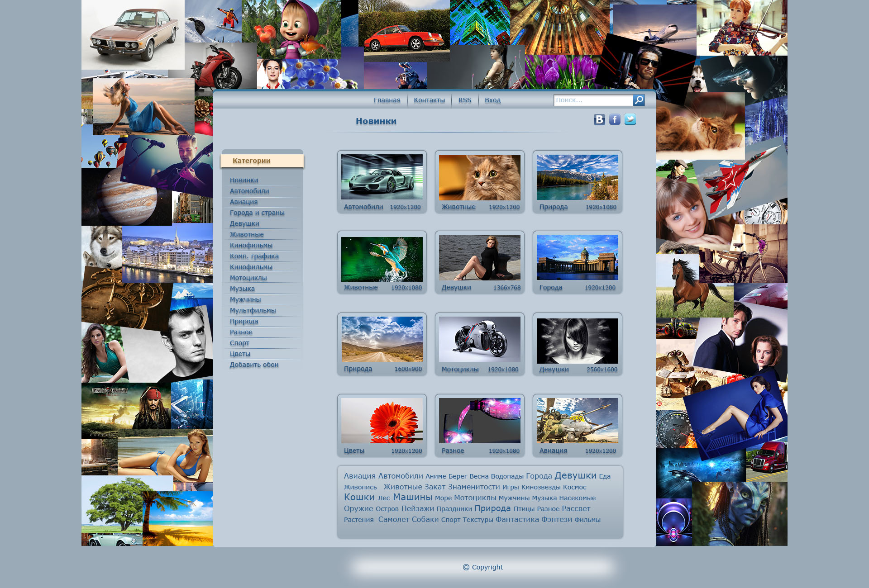Image resolution: width=869 pixels, height=588 pixels.
Task: Open the Twitter bird icon
Action: click(630, 119)
